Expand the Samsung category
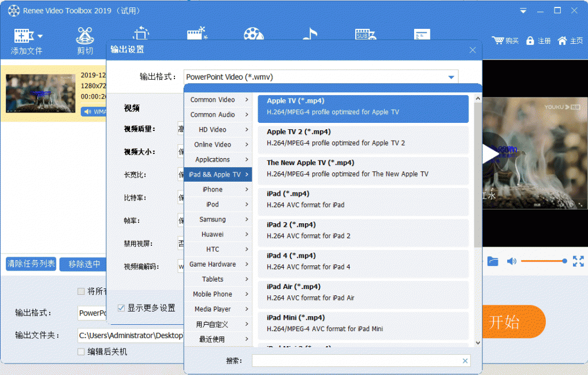The image size is (588, 375). (218, 220)
